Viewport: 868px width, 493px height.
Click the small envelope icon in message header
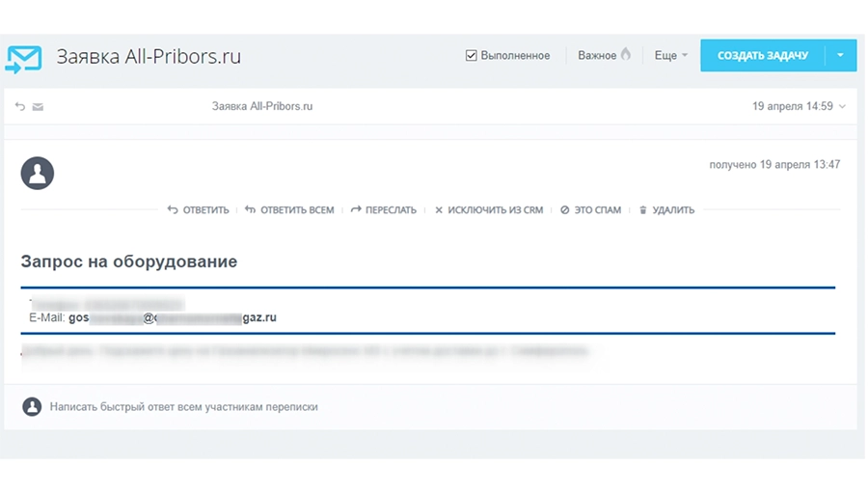coord(39,107)
